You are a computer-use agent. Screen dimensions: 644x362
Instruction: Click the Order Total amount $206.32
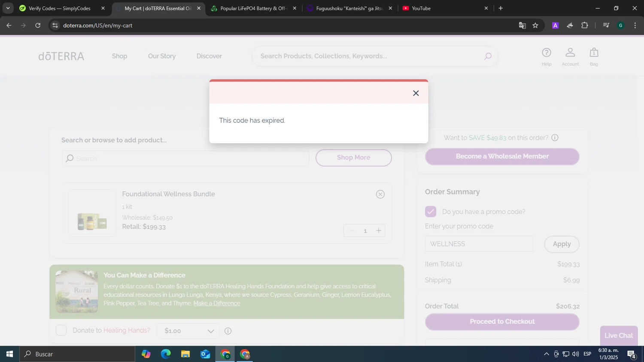[568, 306]
